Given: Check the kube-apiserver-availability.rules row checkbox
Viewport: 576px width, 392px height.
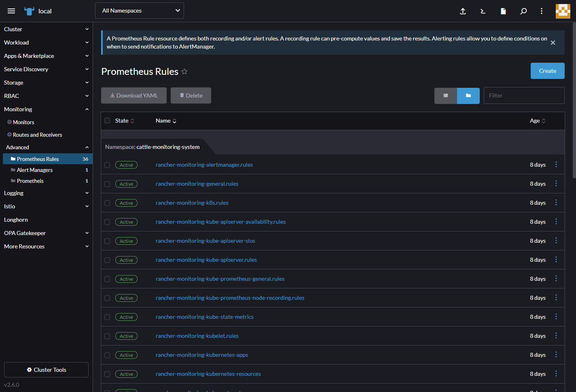Looking at the screenshot, I should [107, 222].
